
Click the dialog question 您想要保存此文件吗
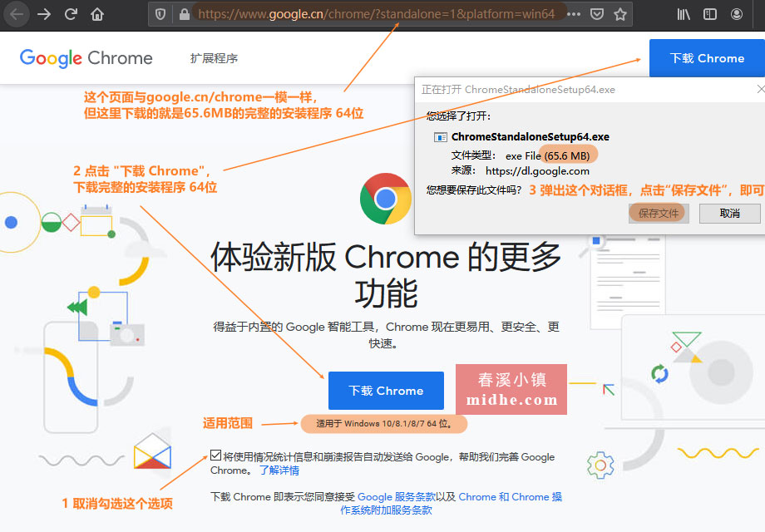tap(474, 190)
